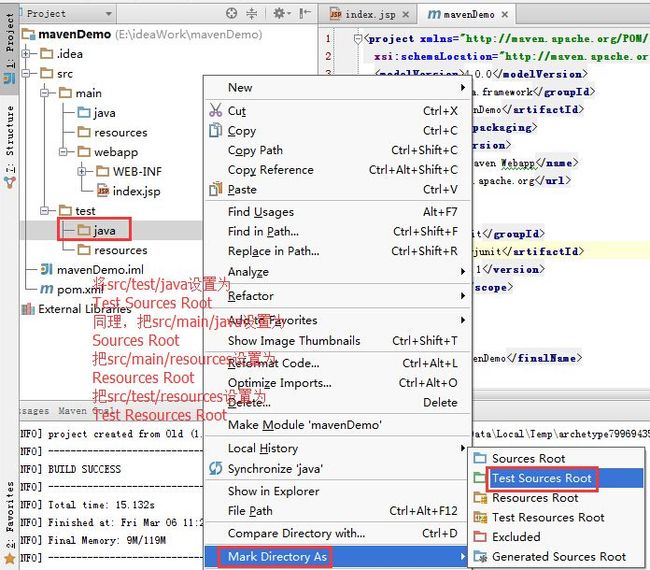Open the Local History submenu
The height and width of the screenshot is (570, 650).
tap(338, 448)
